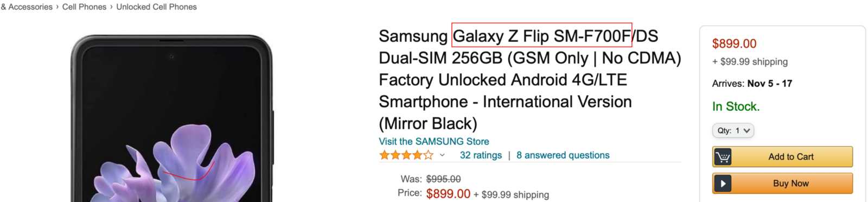Click the shopping cart icon on Add to Cart
The width and height of the screenshot is (868, 202).
723,157
